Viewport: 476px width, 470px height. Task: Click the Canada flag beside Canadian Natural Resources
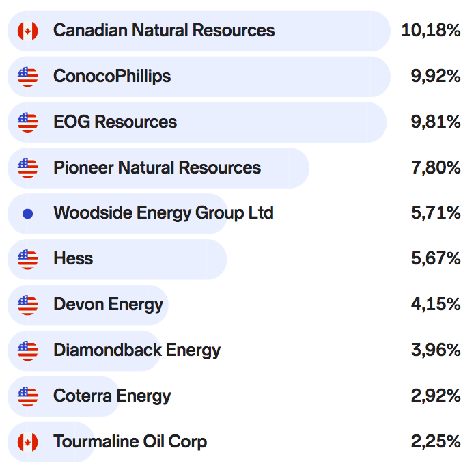coord(27,31)
